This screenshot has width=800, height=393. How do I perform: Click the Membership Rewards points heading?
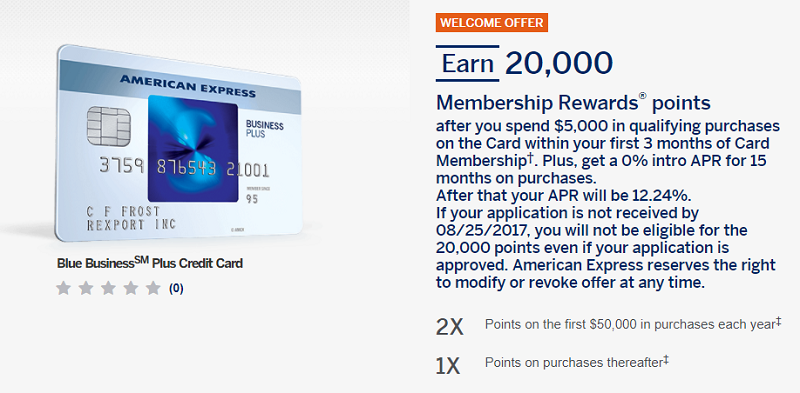(x=573, y=103)
